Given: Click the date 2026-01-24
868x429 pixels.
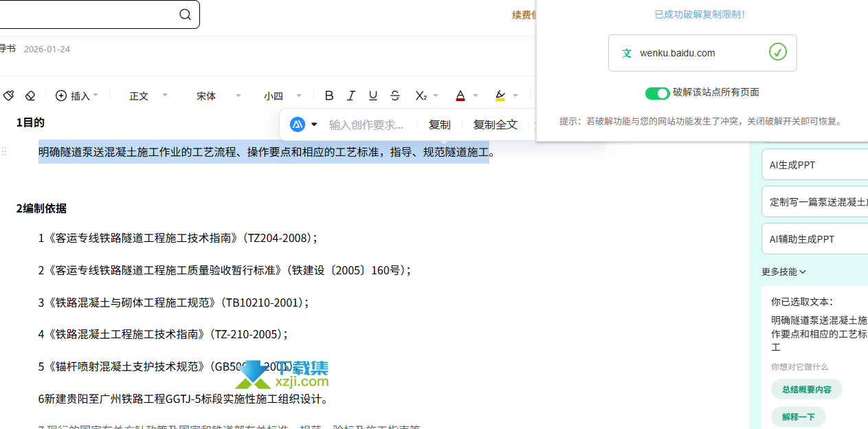Looking at the screenshot, I should [47, 49].
